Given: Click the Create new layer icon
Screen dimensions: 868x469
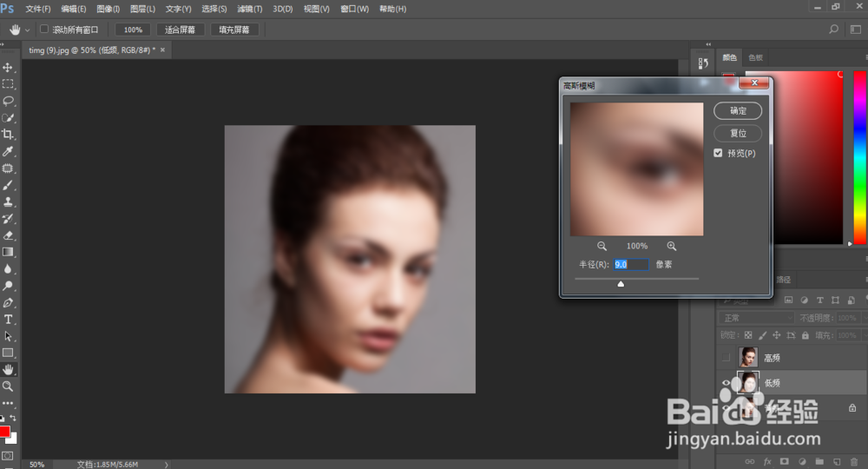Looking at the screenshot, I should click(837, 461).
